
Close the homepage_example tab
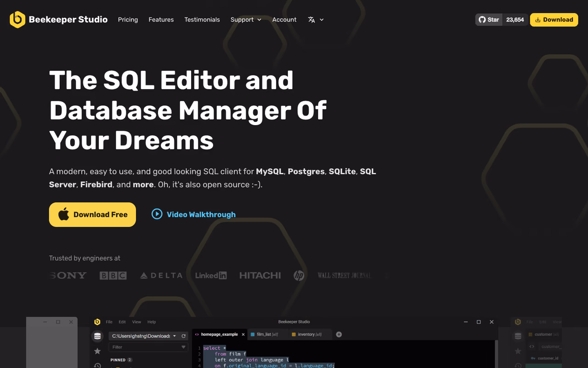click(243, 334)
